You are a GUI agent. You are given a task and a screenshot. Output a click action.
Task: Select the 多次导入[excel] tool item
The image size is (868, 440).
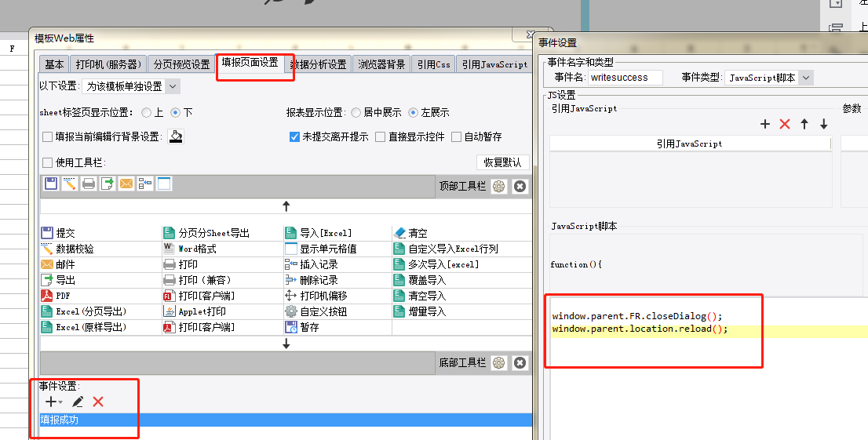click(x=436, y=264)
